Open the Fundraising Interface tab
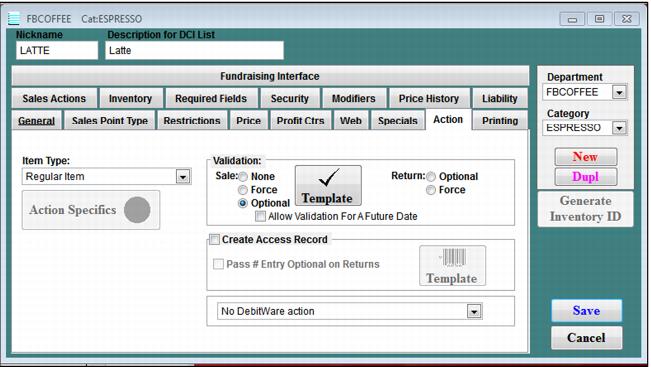Viewport: 651px width, 367px height. [x=270, y=76]
